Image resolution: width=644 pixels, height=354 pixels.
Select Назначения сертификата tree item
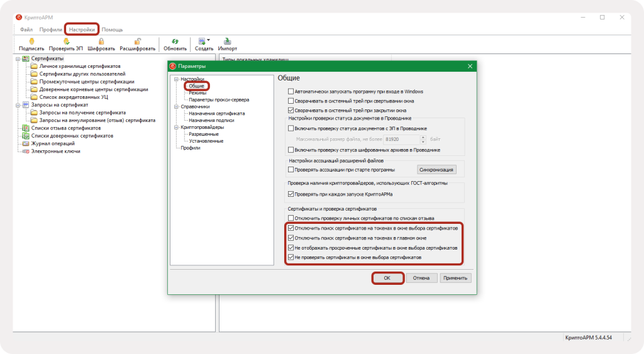(217, 113)
